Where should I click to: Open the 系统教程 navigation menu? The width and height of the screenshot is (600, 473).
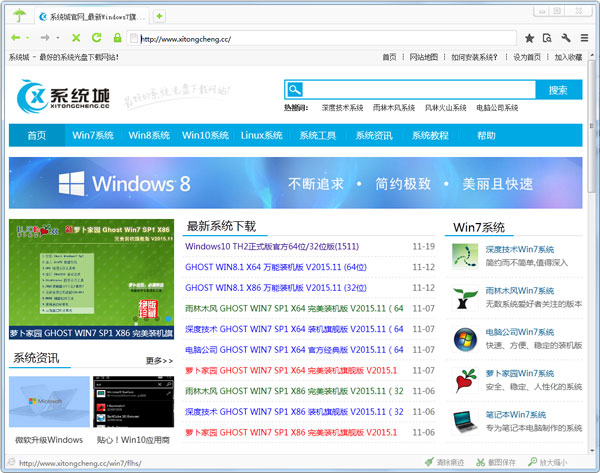[430, 135]
